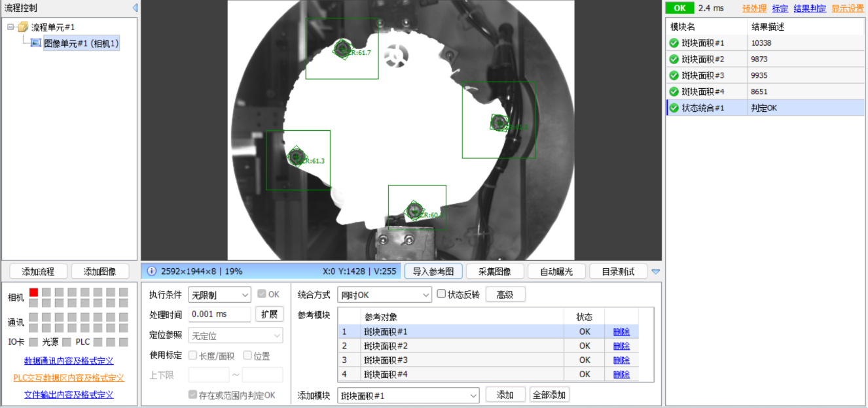Click the 结果描述 column header
This screenshot has width=868, height=408.
pyautogui.click(x=806, y=27)
